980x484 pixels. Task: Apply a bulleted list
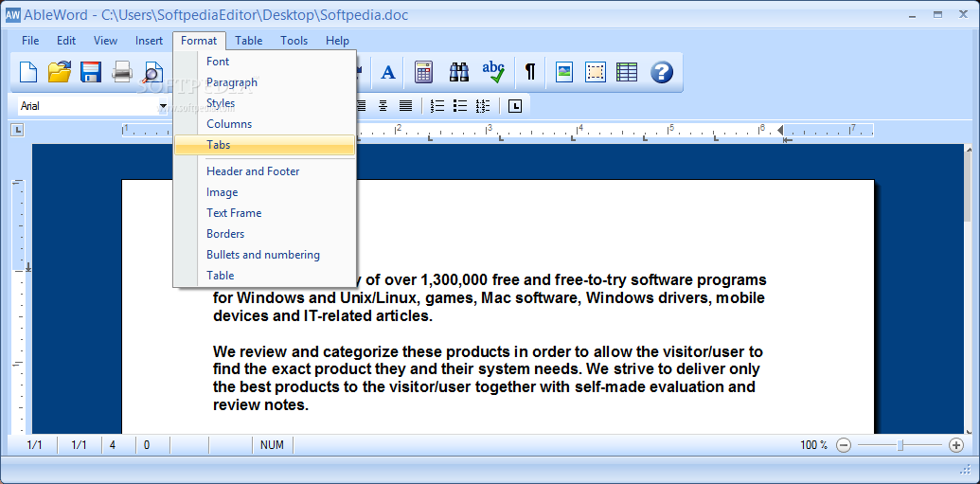[x=460, y=106]
